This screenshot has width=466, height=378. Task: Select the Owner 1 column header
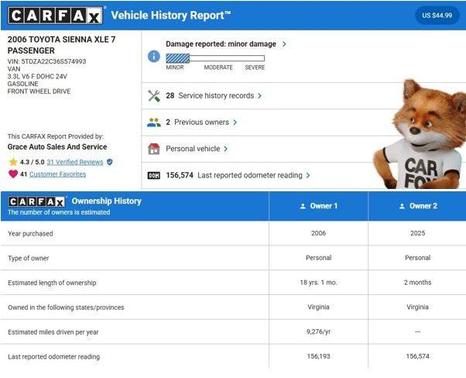point(319,206)
